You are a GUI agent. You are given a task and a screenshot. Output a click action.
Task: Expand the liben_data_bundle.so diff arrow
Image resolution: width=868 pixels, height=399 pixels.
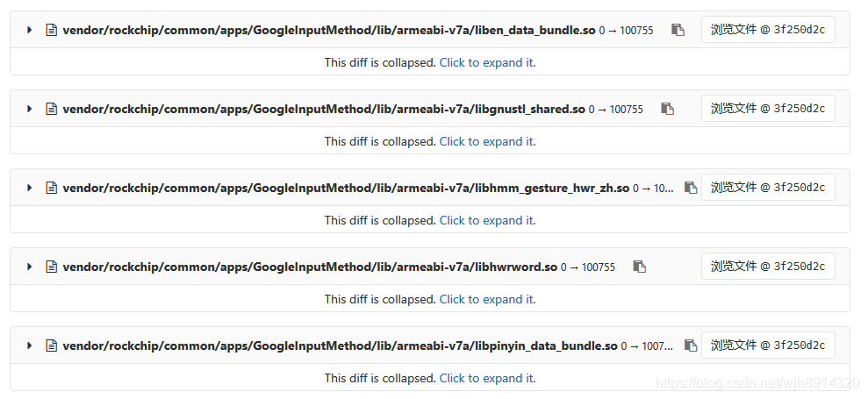coord(29,30)
